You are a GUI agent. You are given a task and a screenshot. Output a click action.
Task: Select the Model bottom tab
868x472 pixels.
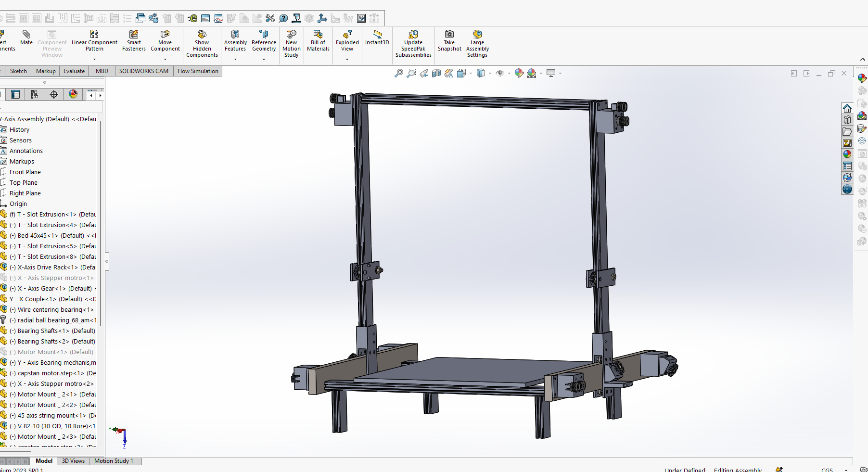coord(44,461)
